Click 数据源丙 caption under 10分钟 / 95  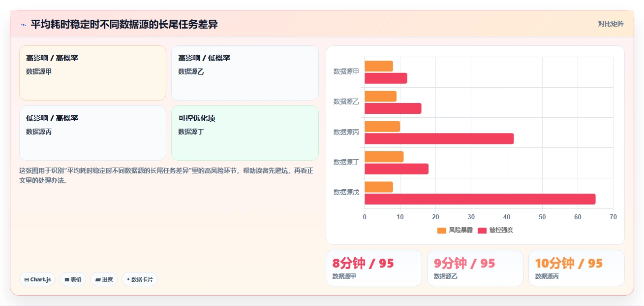[x=547, y=276]
